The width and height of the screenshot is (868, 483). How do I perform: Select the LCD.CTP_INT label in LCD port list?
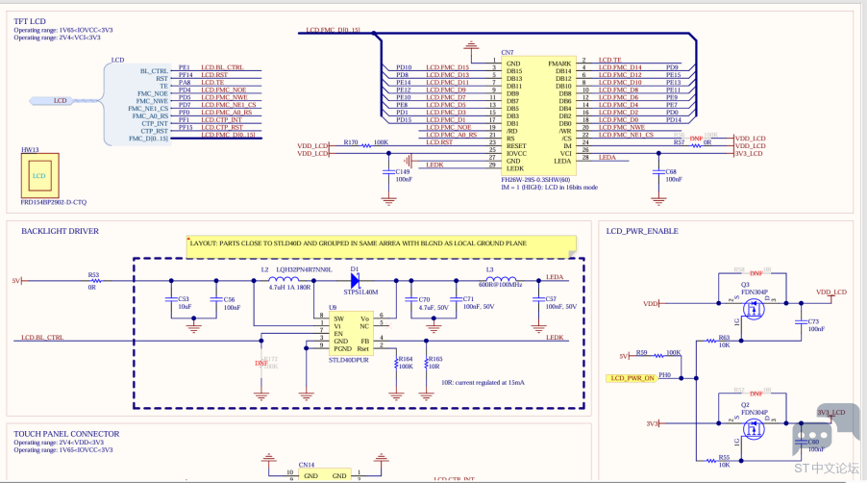tap(221, 119)
